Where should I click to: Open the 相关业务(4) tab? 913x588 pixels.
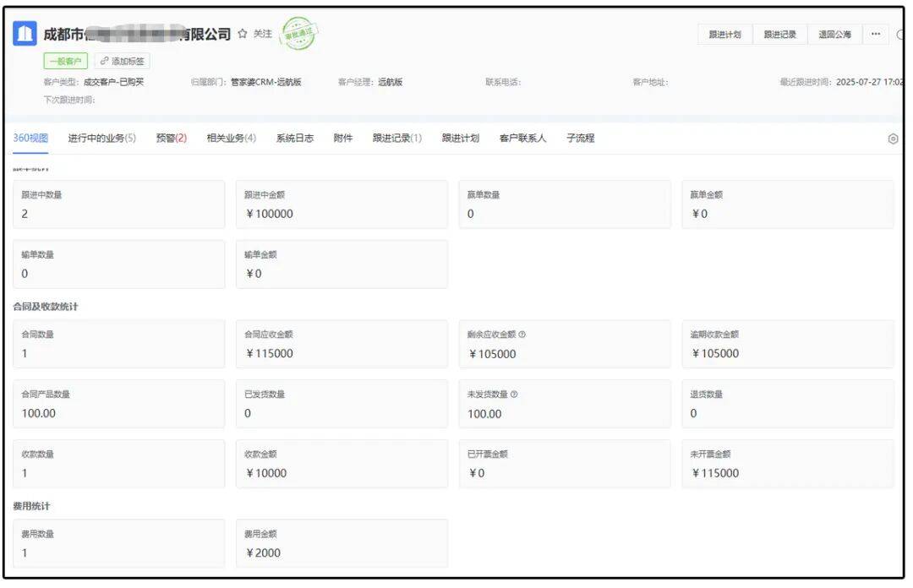tap(231, 138)
